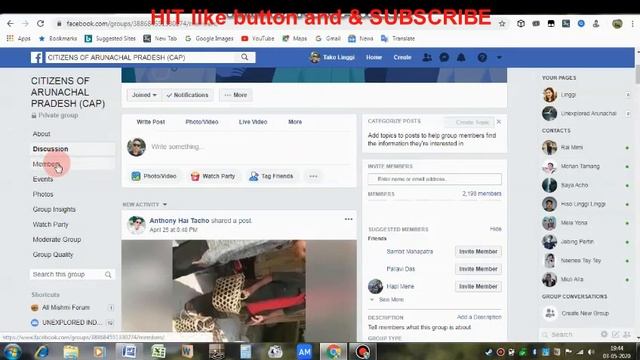Viewport: 640px width, 360px height.
Task: Go to Facebook Home
Action: [x=374, y=58]
